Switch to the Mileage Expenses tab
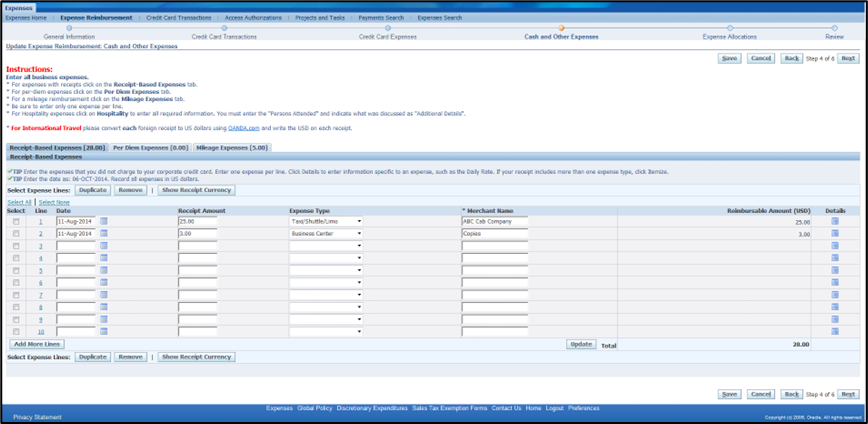This screenshot has height=424, width=868. 232,147
